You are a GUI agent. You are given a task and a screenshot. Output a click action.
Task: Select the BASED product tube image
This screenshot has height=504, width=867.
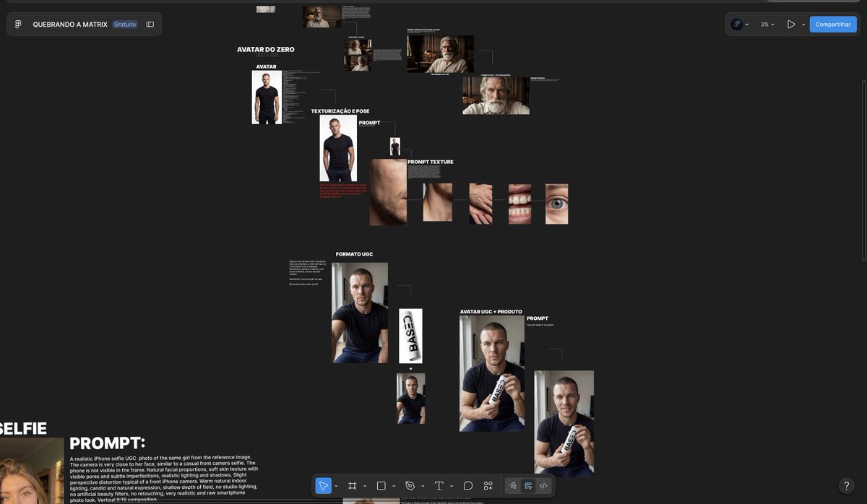click(x=410, y=336)
